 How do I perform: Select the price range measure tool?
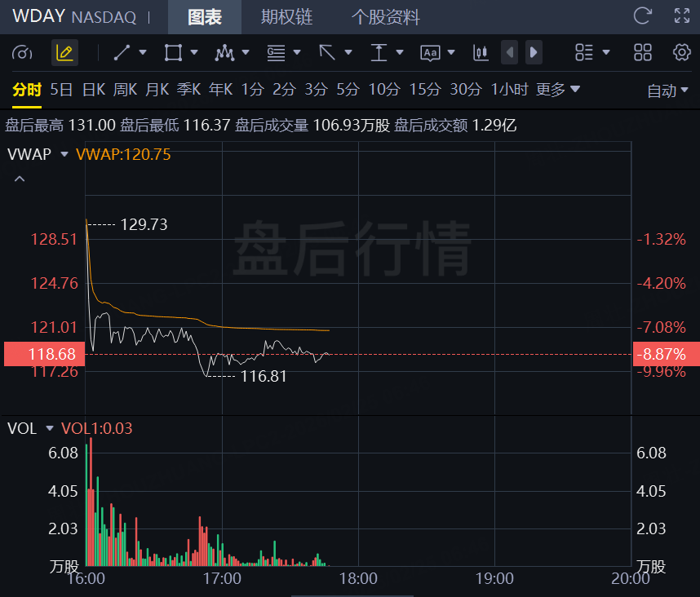pos(379,53)
